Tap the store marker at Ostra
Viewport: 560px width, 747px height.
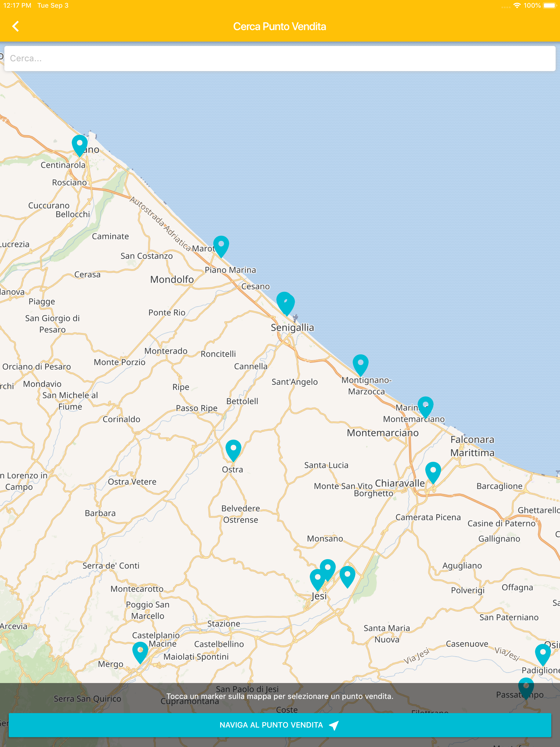[234, 449]
